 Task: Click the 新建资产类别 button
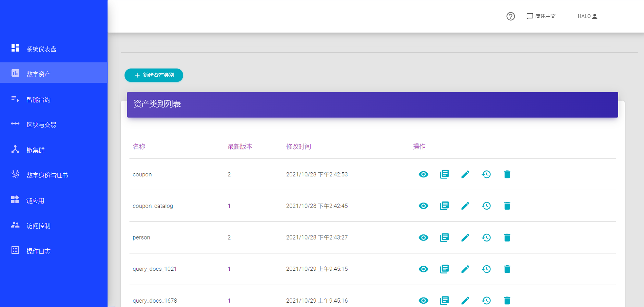[x=154, y=75]
